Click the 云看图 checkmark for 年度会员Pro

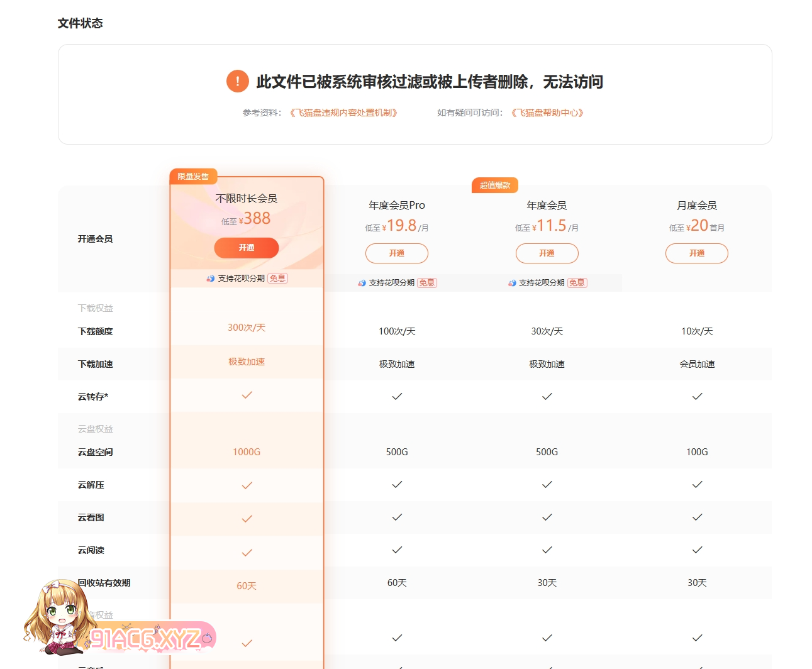397,517
